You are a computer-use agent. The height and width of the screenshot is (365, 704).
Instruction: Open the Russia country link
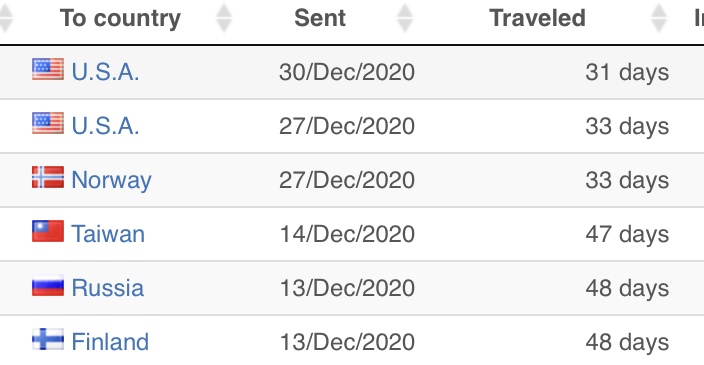tap(108, 288)
